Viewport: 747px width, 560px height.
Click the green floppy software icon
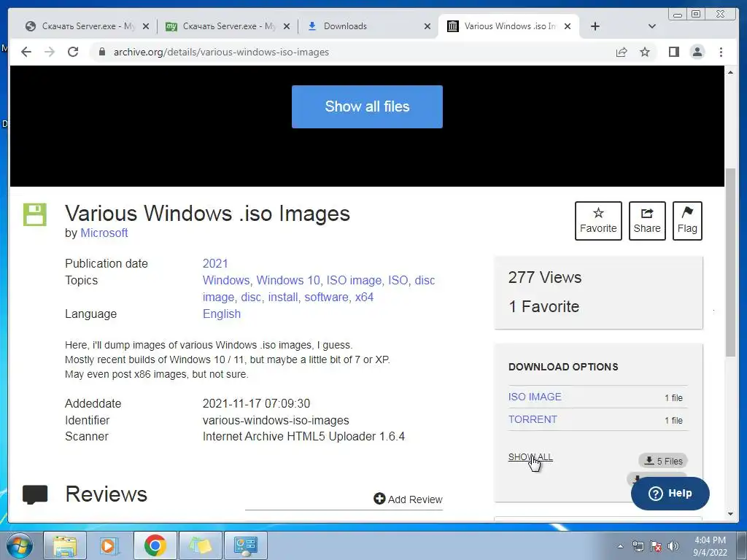pyautogui.click(x=35, y=214)
